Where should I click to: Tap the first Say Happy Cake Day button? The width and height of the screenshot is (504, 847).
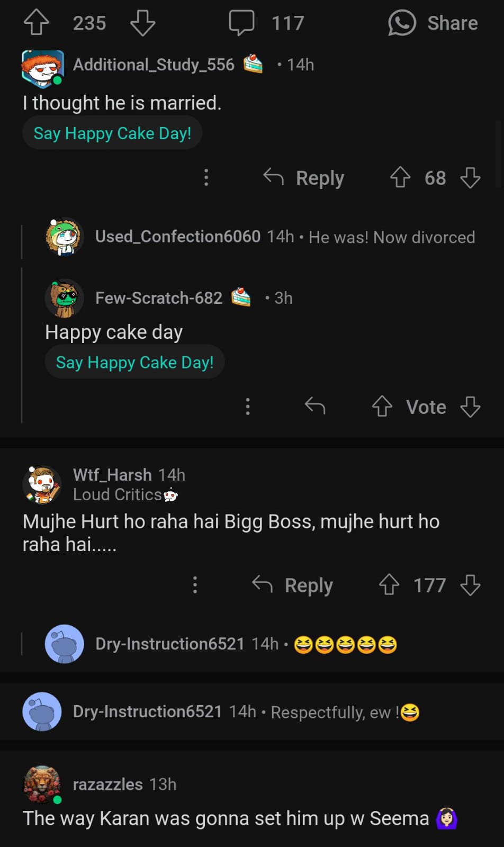(x=112, y=133)
